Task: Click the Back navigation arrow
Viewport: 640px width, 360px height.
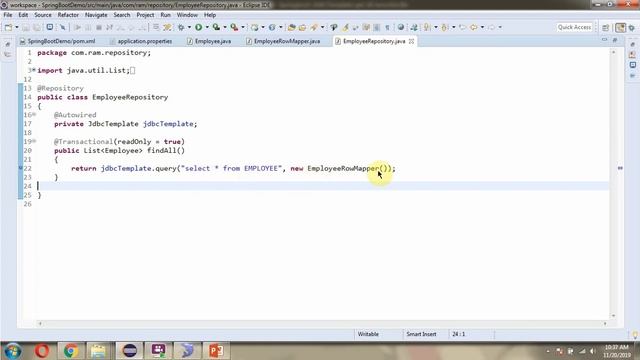Action: [473, 27]
